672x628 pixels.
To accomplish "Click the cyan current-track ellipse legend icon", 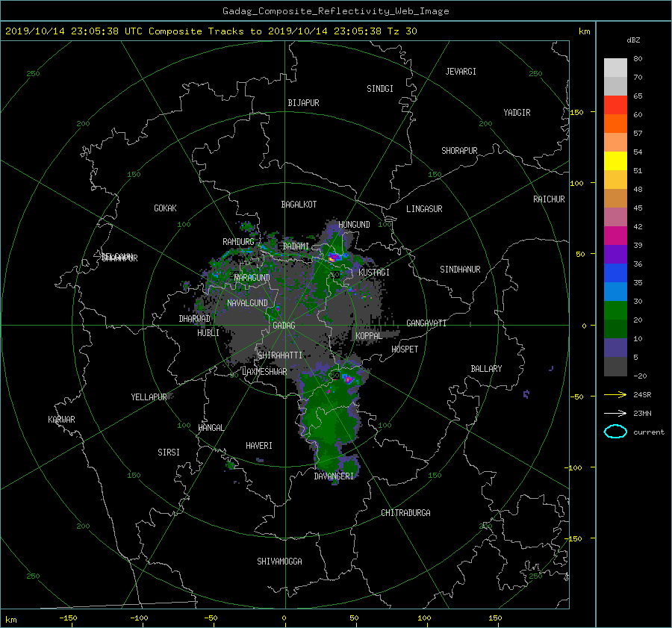I will pyautogui.click(x=615, y=432).
